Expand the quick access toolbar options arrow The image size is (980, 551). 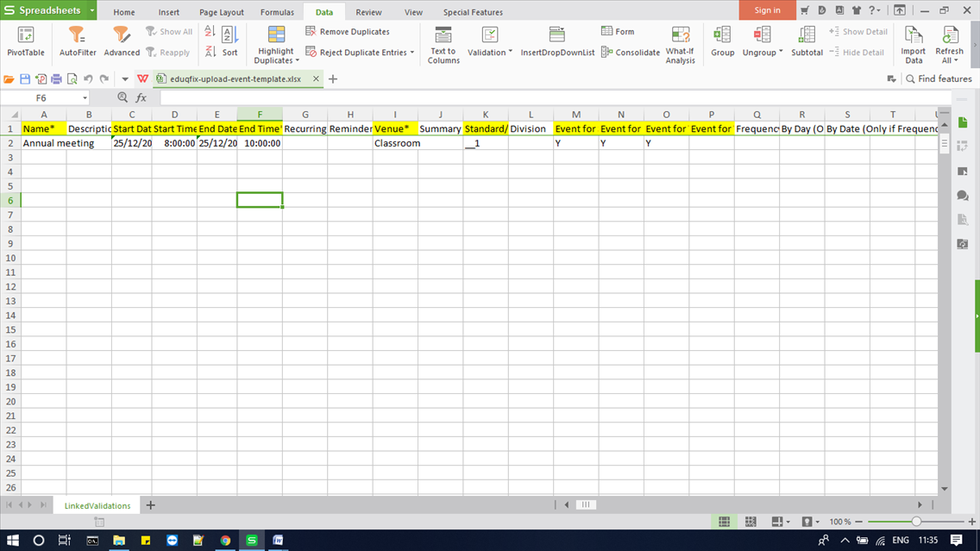click(x=125, y=78)
